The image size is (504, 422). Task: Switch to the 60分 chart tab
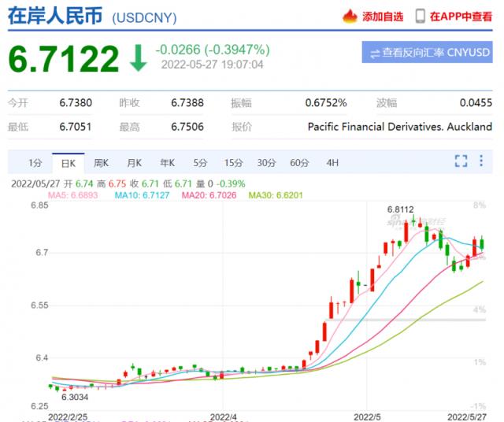click(x=299, y=163)
